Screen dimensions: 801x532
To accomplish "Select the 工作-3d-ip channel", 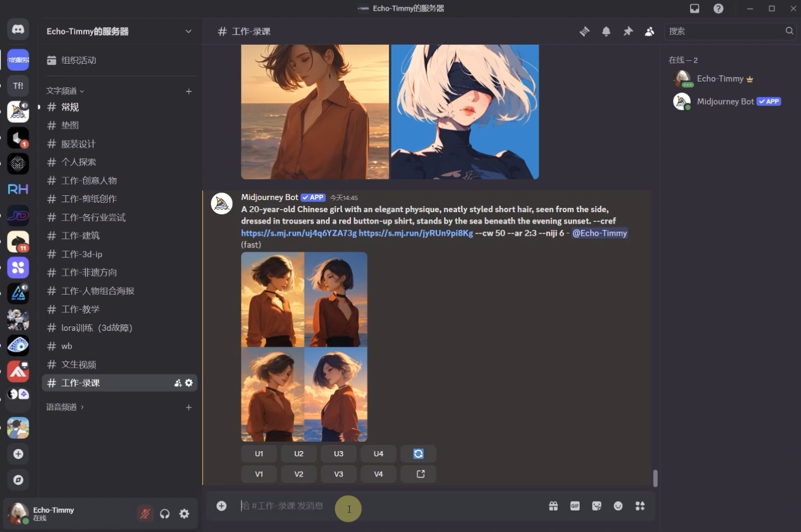I will click(x=120, y=254).
